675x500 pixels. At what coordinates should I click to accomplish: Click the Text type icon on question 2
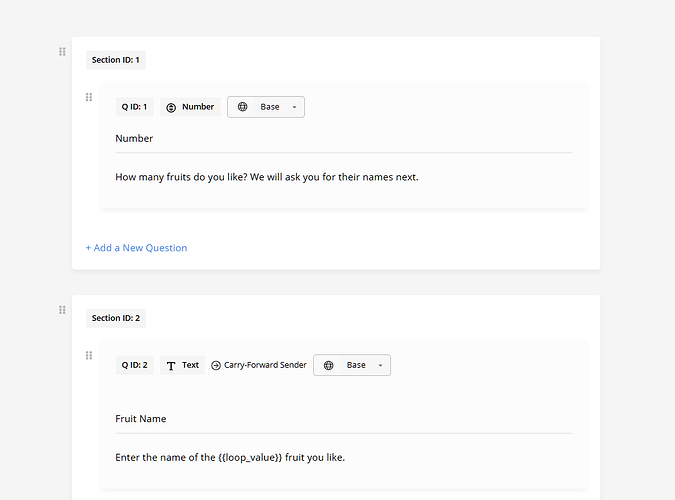pos(171,366)
